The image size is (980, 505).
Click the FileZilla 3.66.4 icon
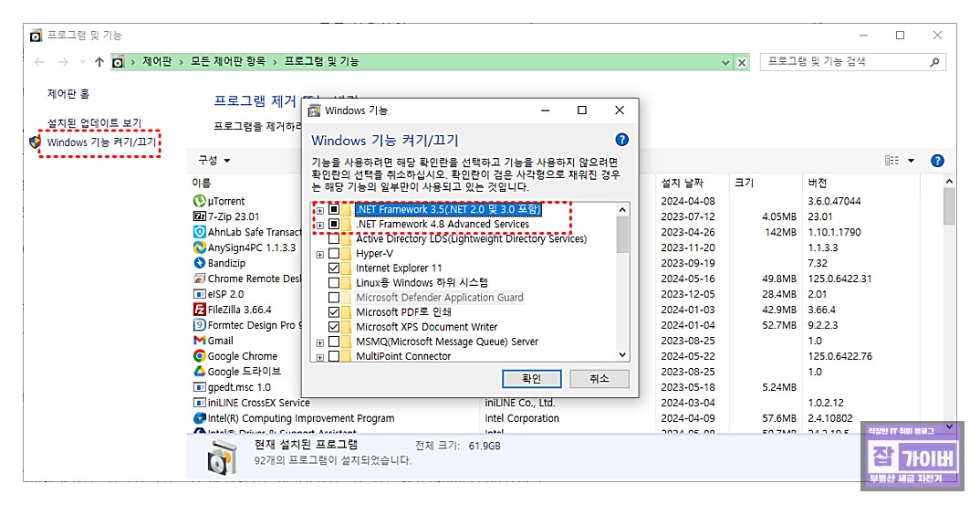(x=199, y=310)
